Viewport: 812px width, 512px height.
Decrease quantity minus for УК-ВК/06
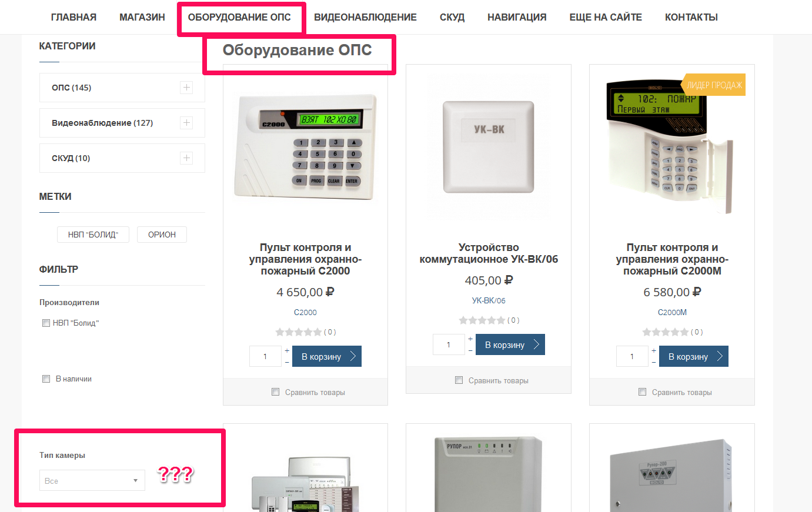[470, 350]
